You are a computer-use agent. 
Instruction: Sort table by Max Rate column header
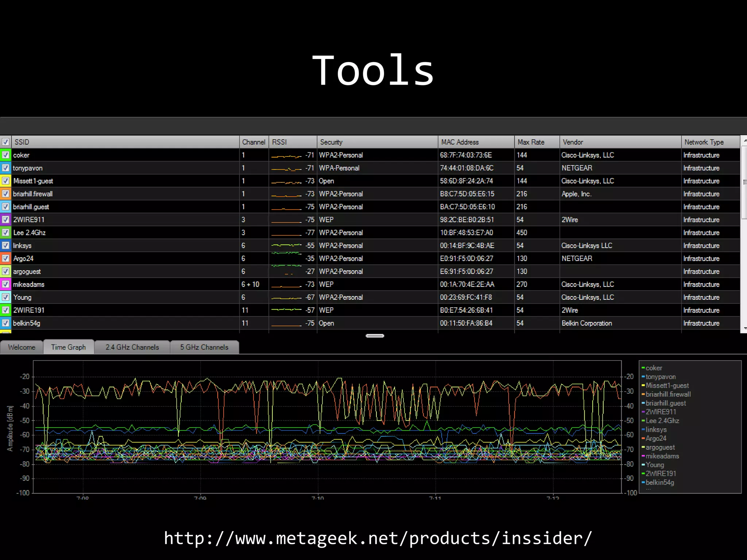pos(537,142)
